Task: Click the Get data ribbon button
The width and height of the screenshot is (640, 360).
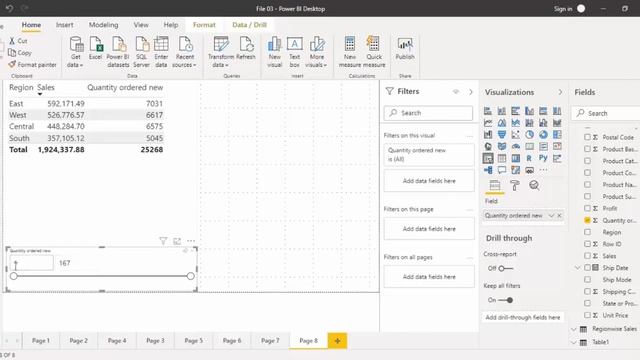Action: click(x=76, y=52)
